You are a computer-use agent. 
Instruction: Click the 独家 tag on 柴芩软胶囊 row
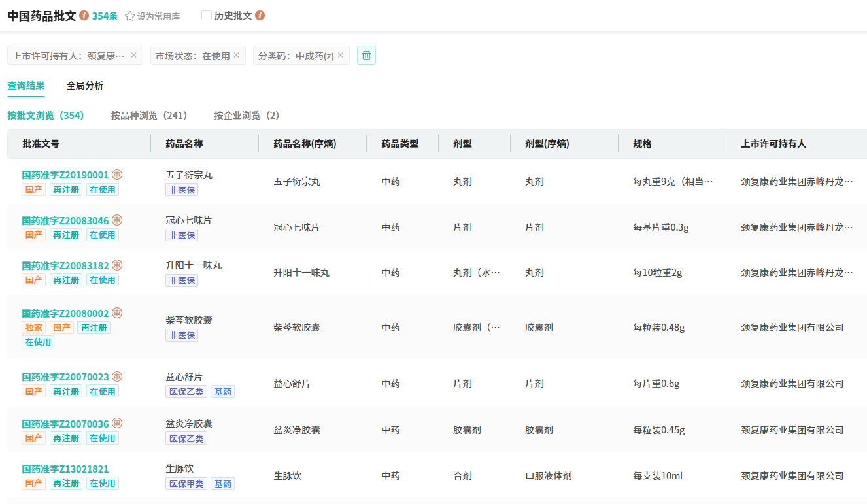tap(34, 328)
